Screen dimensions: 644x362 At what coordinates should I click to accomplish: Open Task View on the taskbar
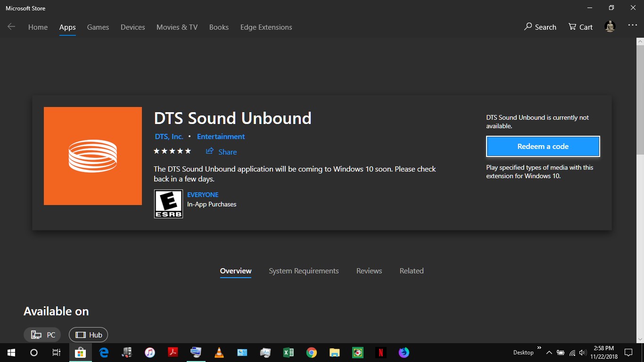[57, 353]
